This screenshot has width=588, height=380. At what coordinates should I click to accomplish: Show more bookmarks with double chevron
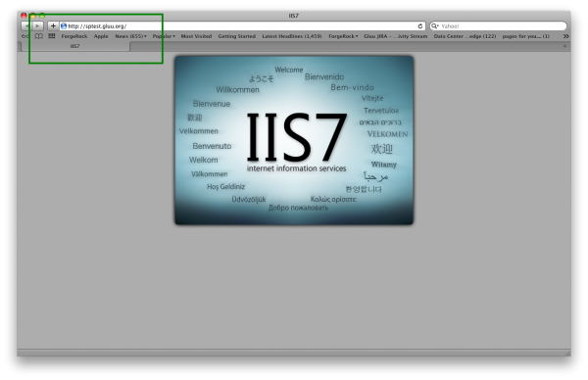click(565, 36)
